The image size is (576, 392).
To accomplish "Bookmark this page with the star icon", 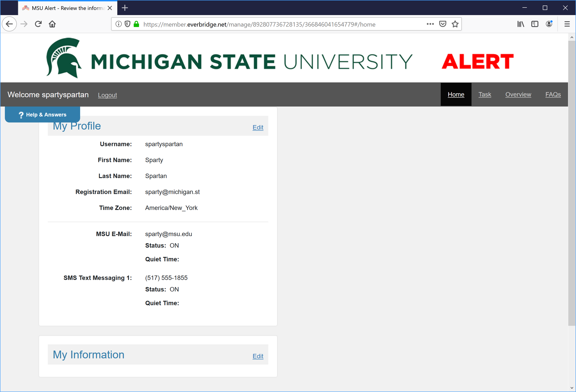I will pyautogui.click(x=455, y=24).
